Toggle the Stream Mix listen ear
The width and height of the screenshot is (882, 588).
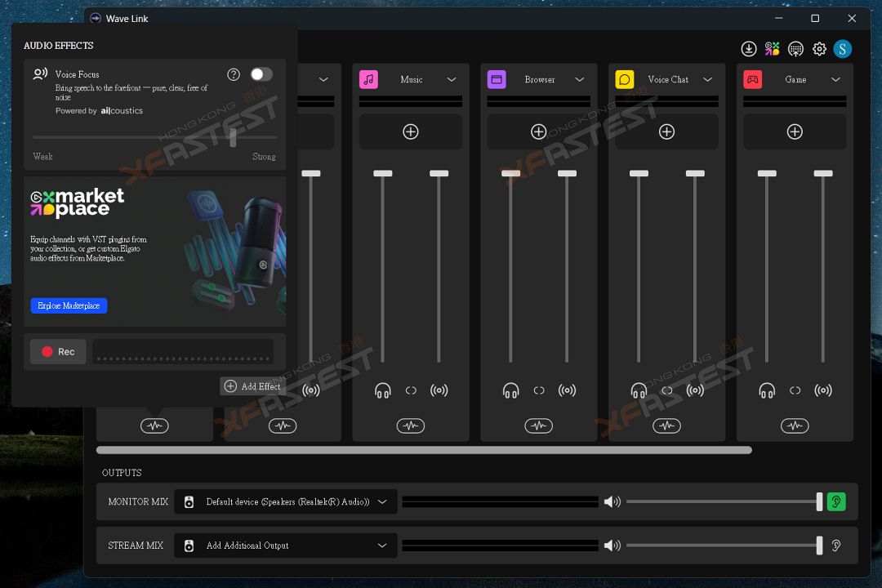[x=836, y=546]
